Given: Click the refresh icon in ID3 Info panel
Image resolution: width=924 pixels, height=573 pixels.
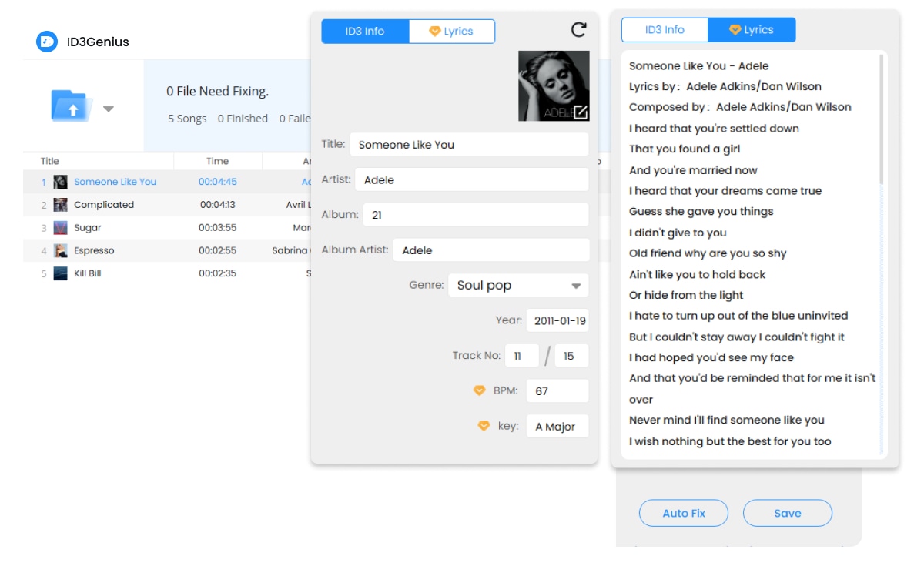Looking at the screenshot, I should tap(578, 28).
